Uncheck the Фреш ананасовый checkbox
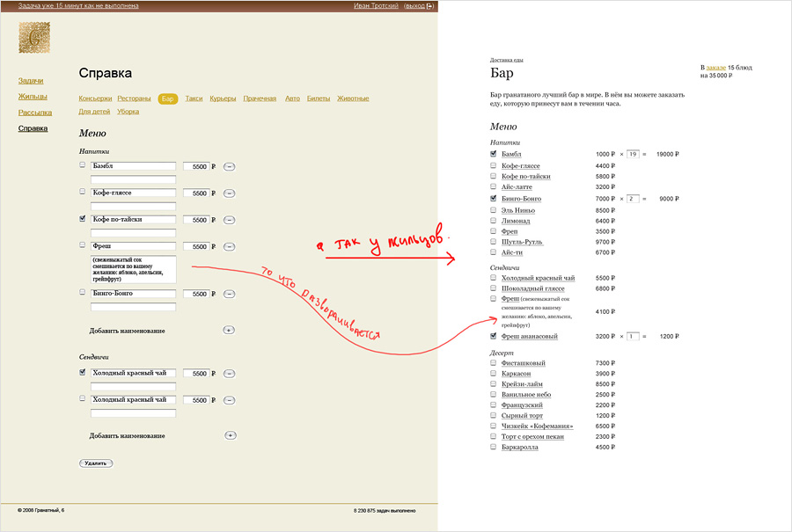The width and height of the screenshot is (792, 532). pos(494,336)
